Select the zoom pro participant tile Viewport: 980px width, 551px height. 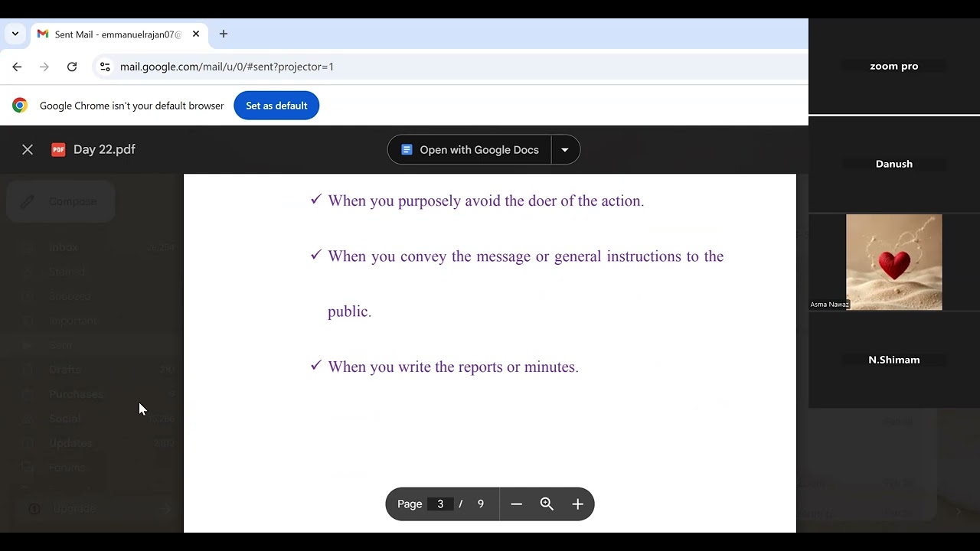click(x=894, y=66)
